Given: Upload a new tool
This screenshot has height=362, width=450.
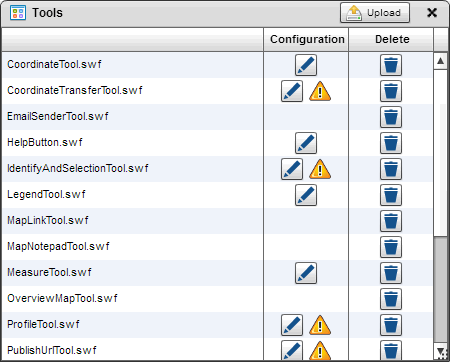Looking at the screenshot, I should pyautogui.click(x=375, y=13).
